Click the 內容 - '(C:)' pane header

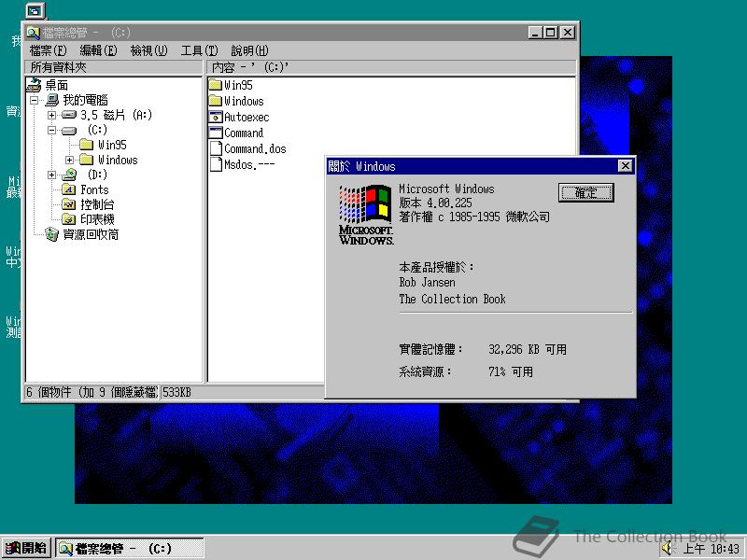[391, 67]
